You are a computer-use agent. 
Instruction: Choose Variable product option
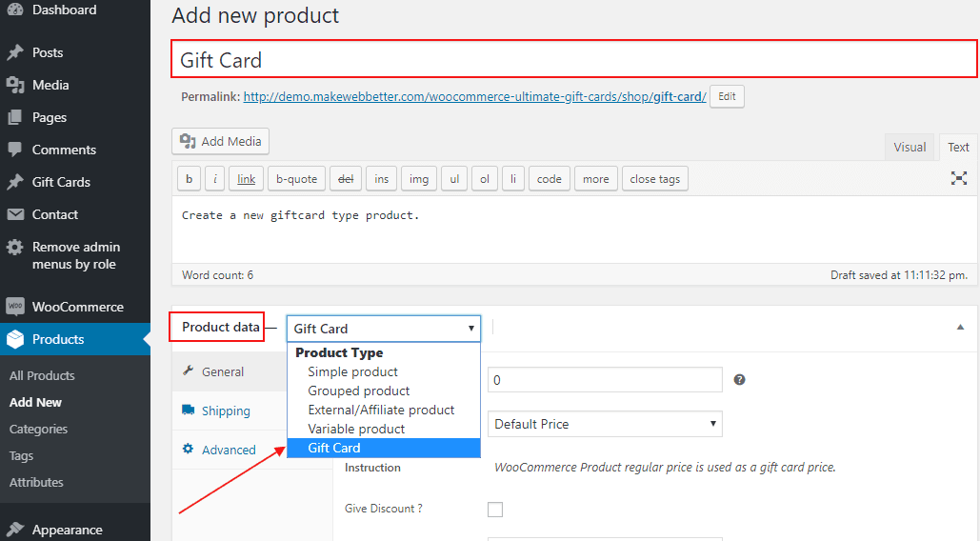(x=356, y=429)
